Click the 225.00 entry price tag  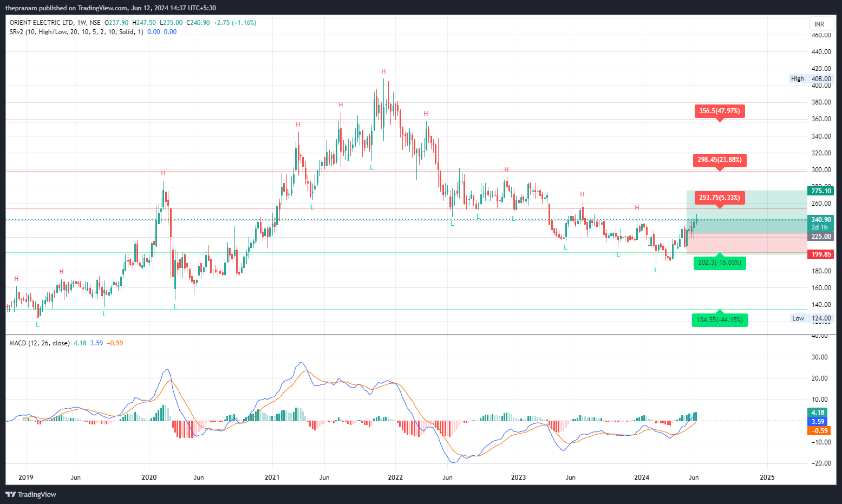tap(821, 237)
